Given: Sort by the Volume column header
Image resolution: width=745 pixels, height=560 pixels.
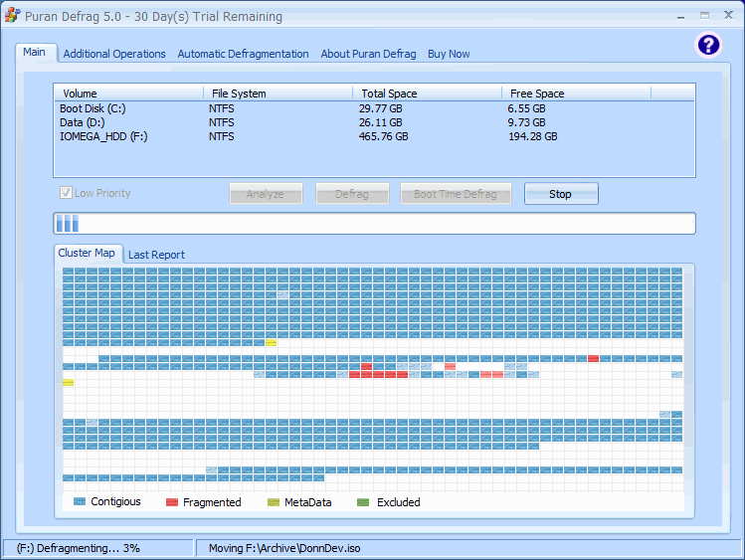Looking at the screenshot, I should tap(128, 93).
